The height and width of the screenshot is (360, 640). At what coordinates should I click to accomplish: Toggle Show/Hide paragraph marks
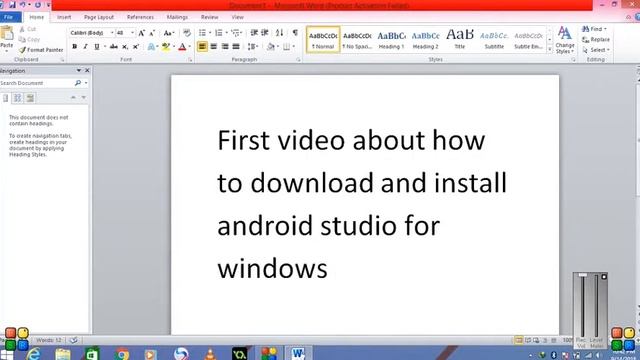pos(295,33)
